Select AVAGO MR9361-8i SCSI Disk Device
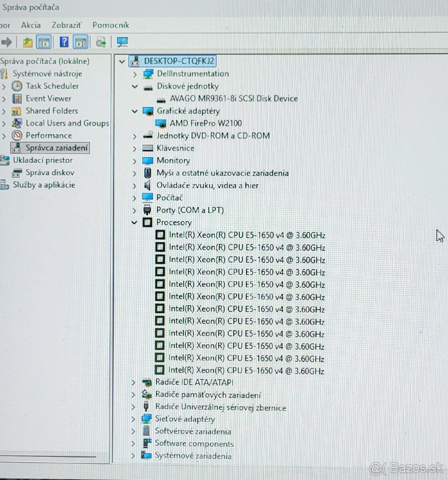The image size is (448, 480). [x=234, y=98]
